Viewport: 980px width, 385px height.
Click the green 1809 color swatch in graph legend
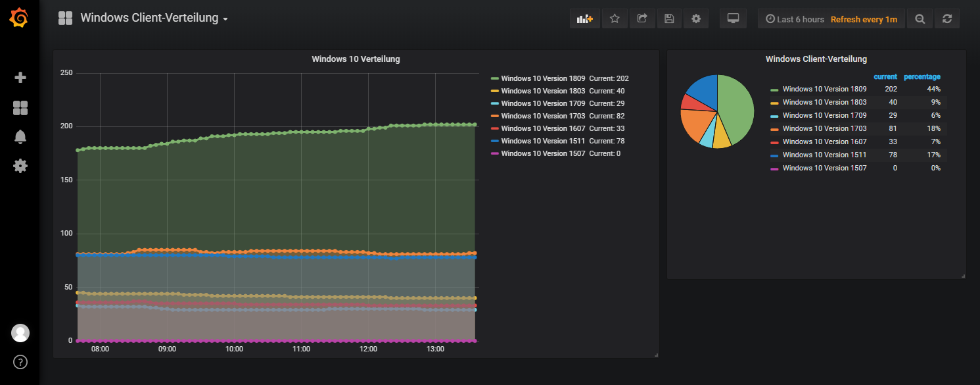495,78
